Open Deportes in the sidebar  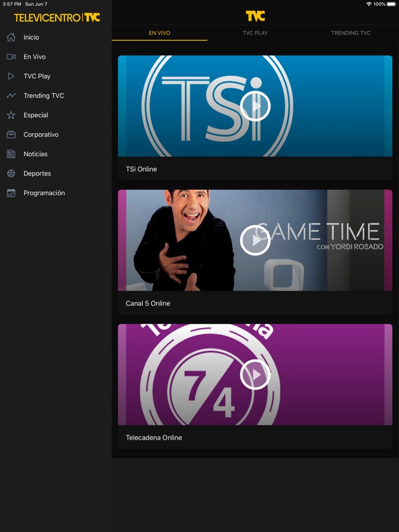[56, 174]
